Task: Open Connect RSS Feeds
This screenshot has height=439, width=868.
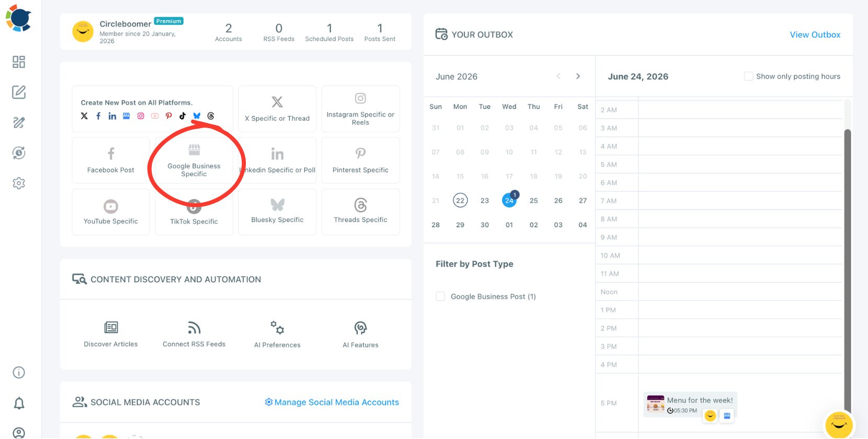Action: [194, 334]
